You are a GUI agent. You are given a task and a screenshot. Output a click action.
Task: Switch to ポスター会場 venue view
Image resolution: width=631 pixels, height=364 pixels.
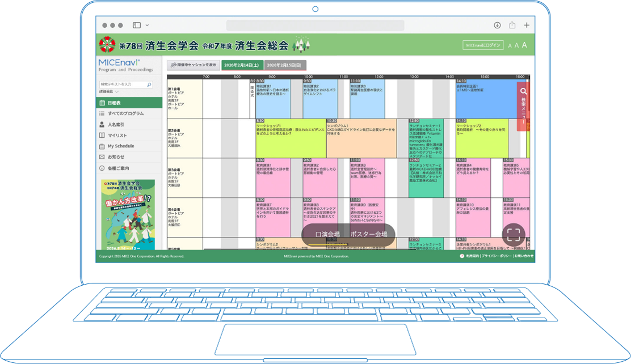coord(369,234)
